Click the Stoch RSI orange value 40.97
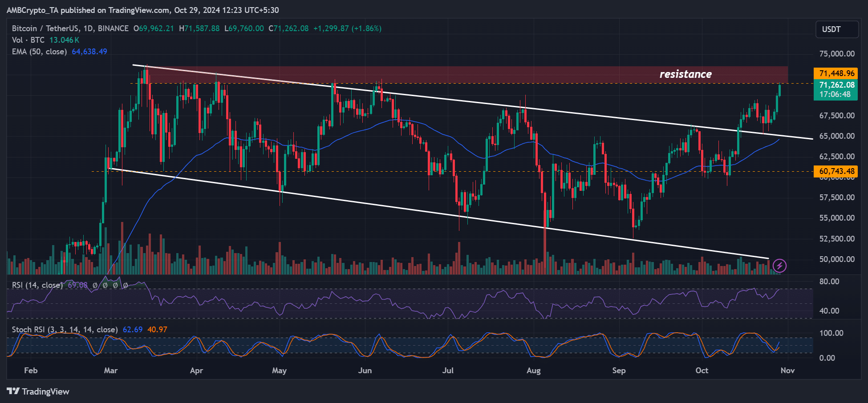Image resolution: width=868 pixels, height=403 pixels. click(157, 330)
